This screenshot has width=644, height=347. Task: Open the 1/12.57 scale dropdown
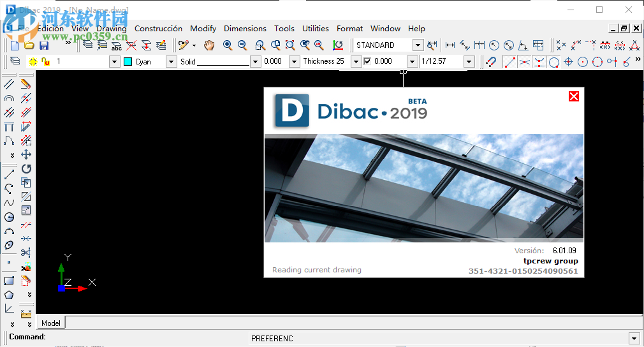tap(469, 62)
